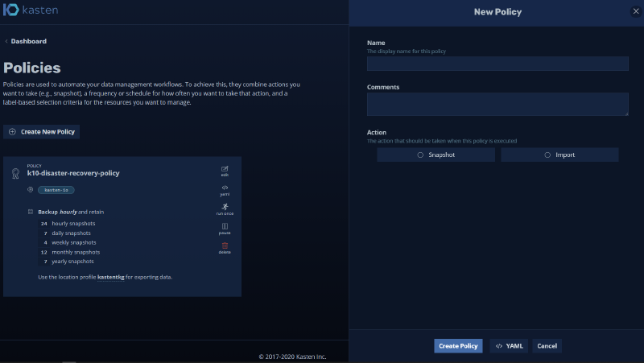Click the Name input field
The height and width of the screenshot is (363, 644).
point(497,64)
